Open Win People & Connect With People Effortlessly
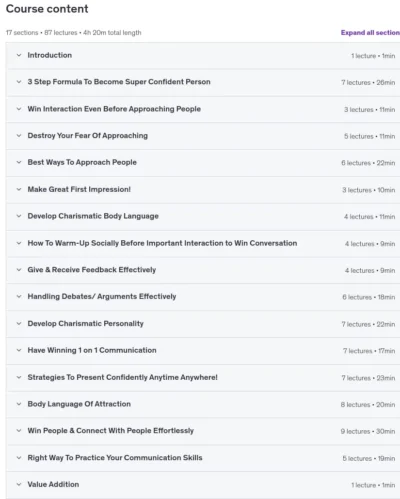Image resolution: width=400 pixels, height=499 pixels. pyautogui.click(x=110, y=431)
